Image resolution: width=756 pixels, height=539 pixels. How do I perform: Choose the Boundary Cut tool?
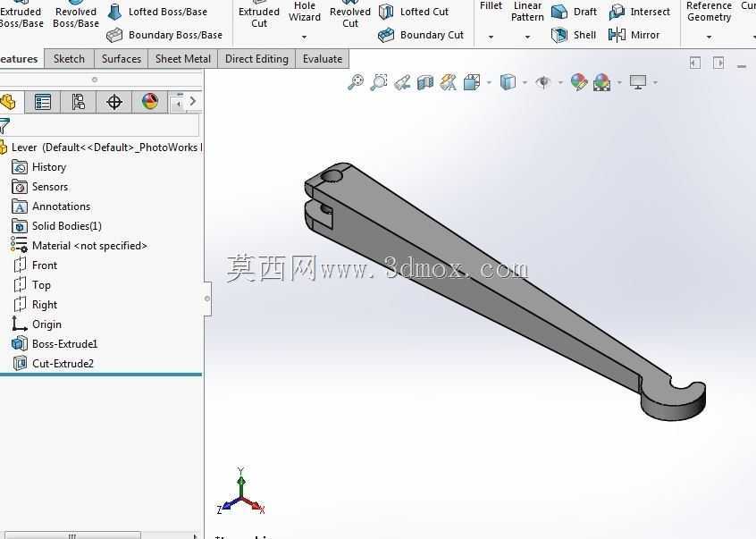click(420, 35)
